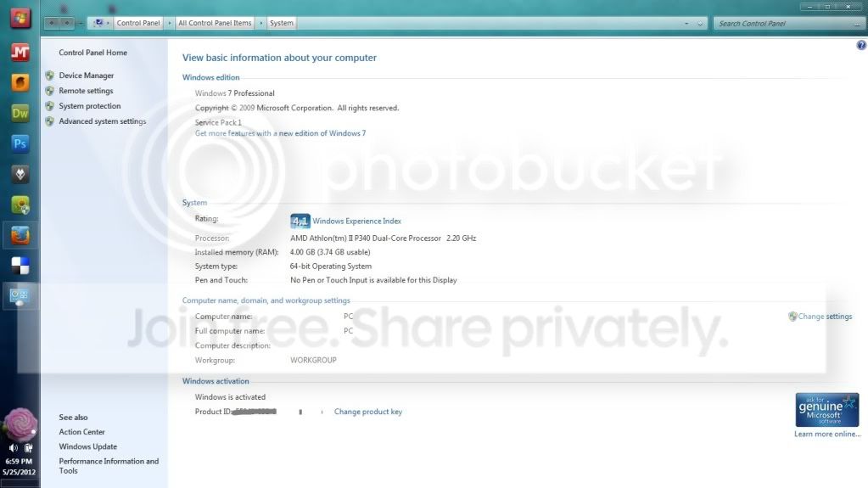The width and height of the screenshot is (868, 488).
Task: Open Windows Experience Index link
Action: (356, 221)
